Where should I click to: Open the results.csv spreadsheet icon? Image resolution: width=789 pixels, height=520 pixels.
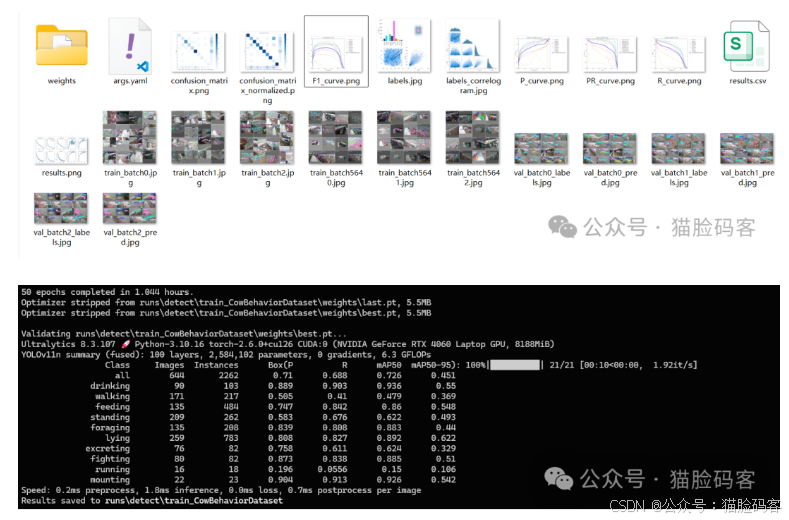(x=747, y=46)
